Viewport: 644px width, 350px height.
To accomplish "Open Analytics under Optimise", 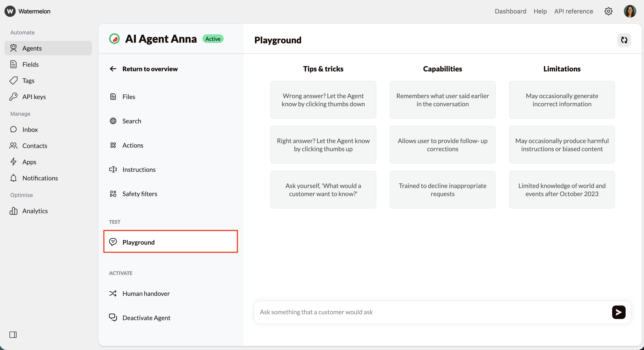I will click(x=35, y=210).
